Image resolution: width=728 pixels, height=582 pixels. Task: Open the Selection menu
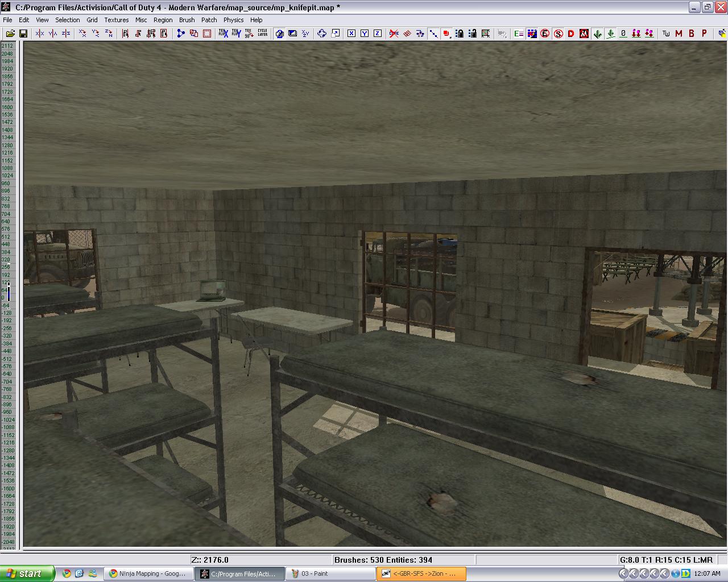click(68, 20)
